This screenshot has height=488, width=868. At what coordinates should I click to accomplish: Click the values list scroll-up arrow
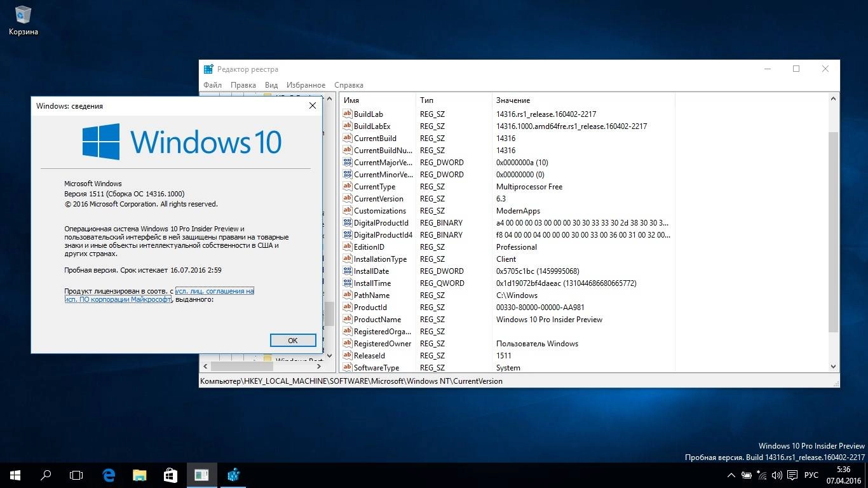[x=834, y=99]
